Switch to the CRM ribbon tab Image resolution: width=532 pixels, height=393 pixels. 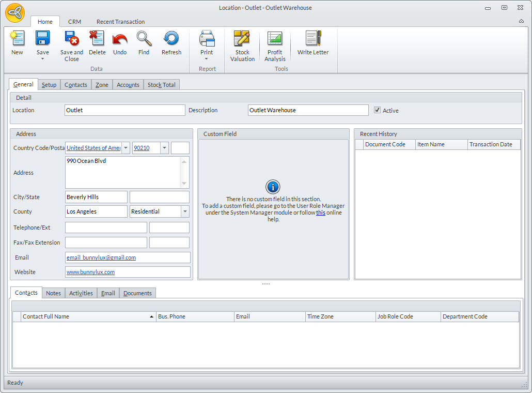pos(74,22)
